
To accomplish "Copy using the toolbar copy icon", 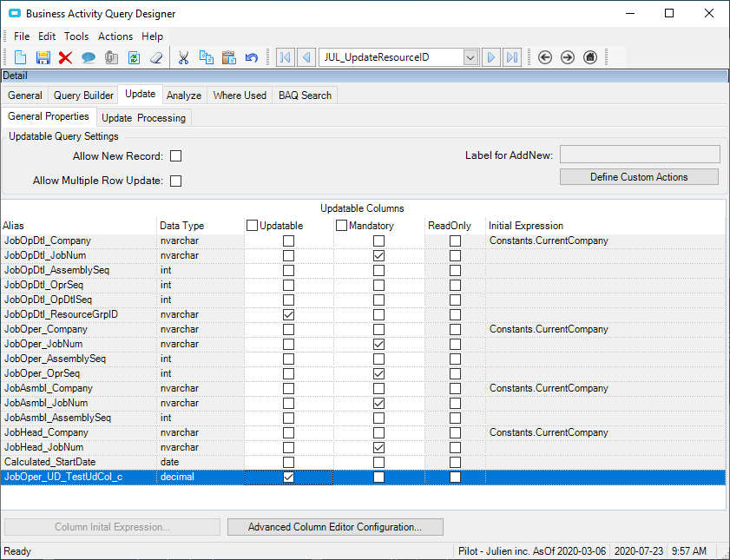I will coord(207,57).
